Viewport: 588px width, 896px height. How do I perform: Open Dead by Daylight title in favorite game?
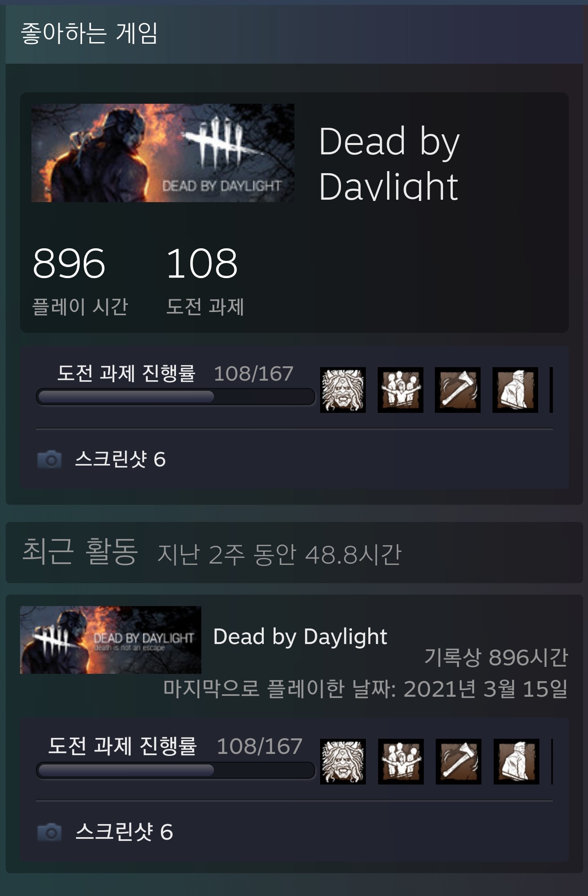tap(389, 163)
